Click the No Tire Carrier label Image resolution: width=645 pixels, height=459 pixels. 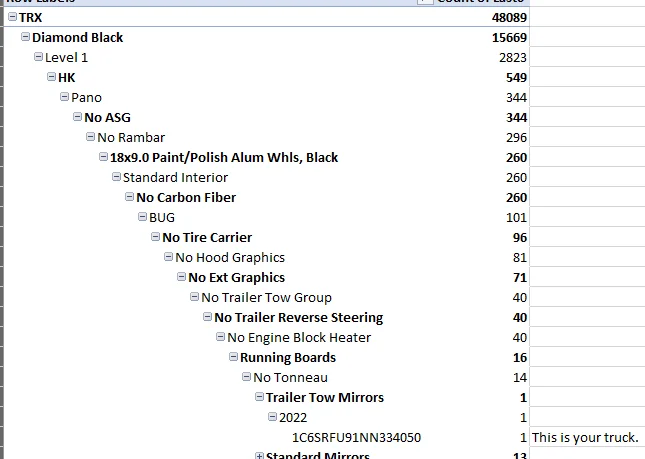pyautogui.click(x=207, y=237)
